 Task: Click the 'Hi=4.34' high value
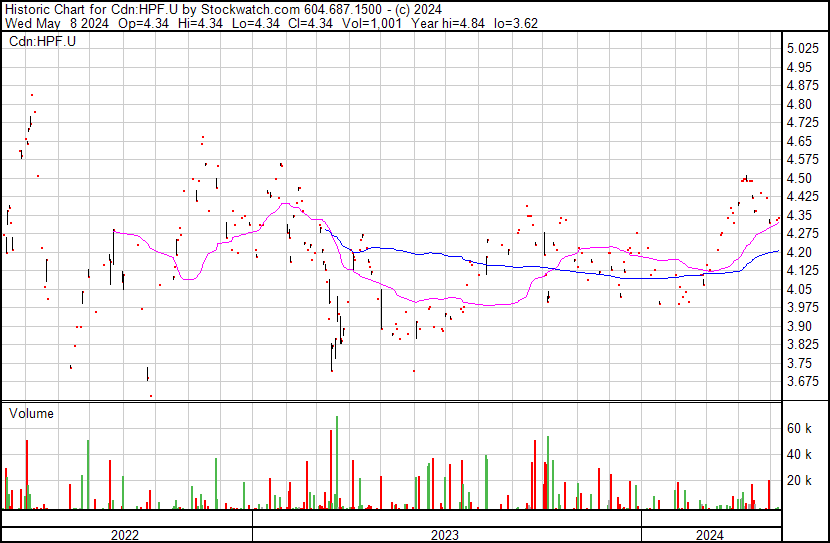pos(200,23)
